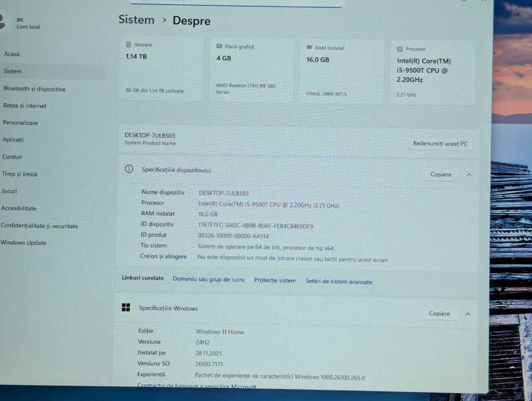Copy the Windows specifications with Copiere
This screenshot has height=401, width=532.
click(439, 314)
